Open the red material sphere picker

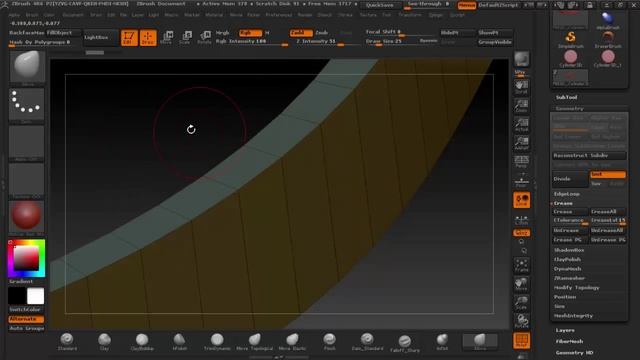click(27, 217)
